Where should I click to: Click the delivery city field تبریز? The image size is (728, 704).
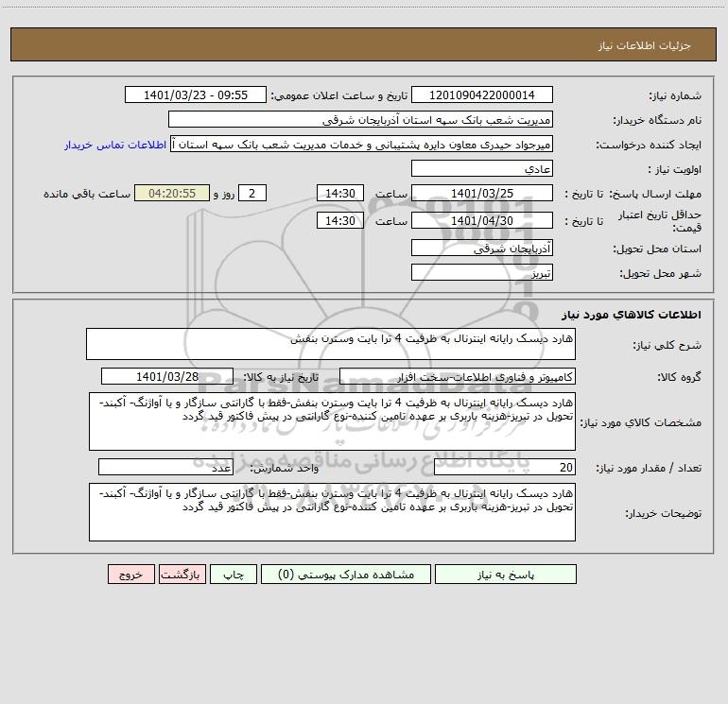click(x=482, y=272)
